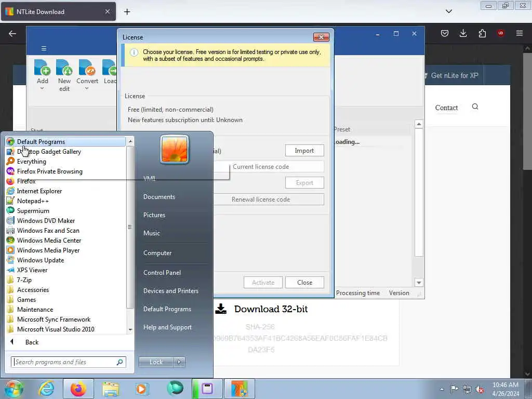The image size is (532, 399).
Task: Expand the Maintenance folder
Action: coord(65,310)
